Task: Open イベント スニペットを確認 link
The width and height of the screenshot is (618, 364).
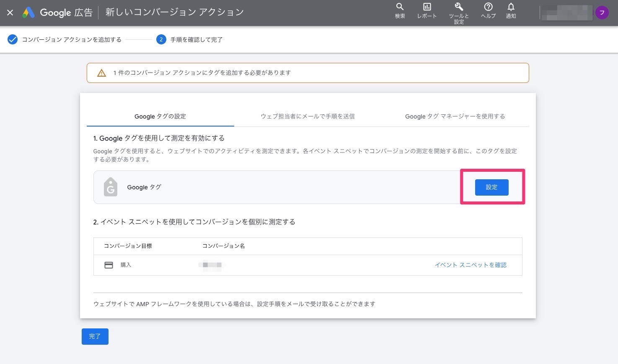Action: [x=471, y=265]
